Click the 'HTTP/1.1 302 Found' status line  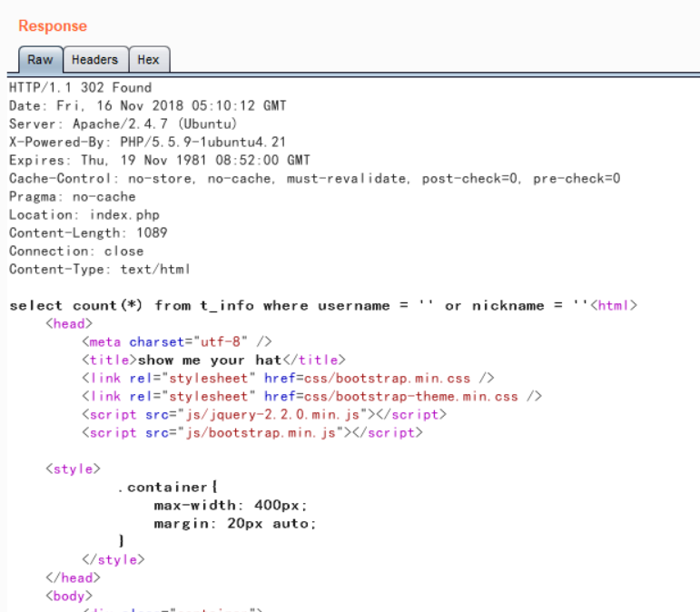tap(81, 87)
